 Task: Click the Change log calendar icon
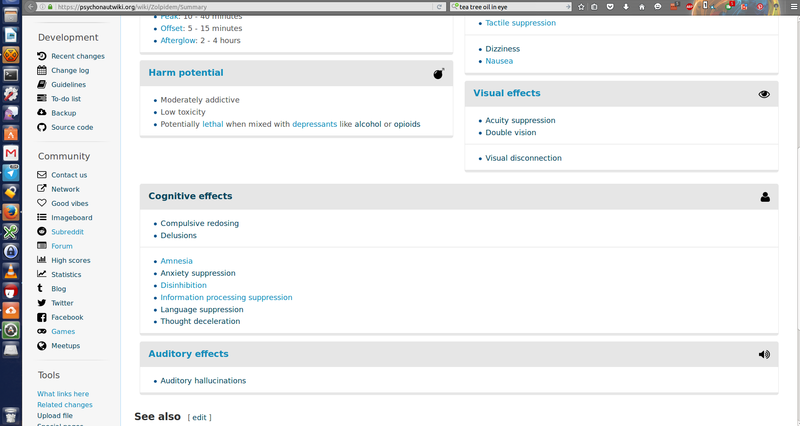42,70
